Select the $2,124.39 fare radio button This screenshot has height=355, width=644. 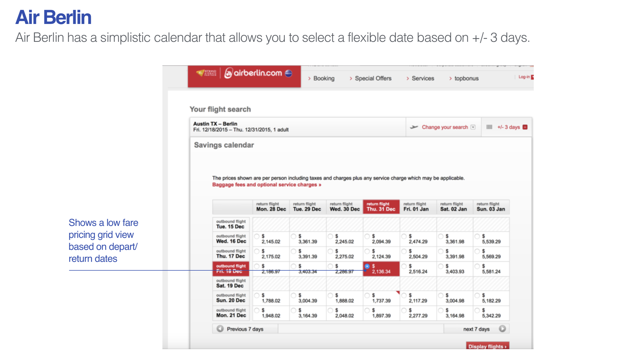(x=367, y=251)
